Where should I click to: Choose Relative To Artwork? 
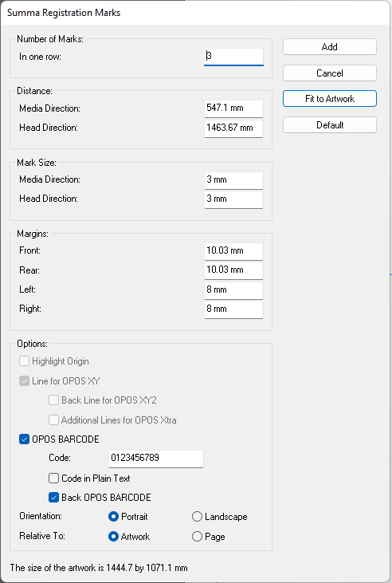point(113,537)
